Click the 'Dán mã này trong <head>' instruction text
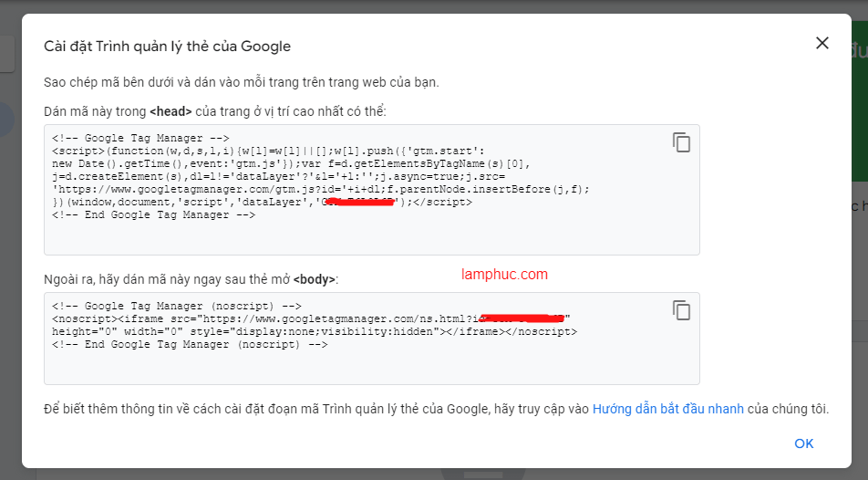868x480 pixels. tap(215, 111)
